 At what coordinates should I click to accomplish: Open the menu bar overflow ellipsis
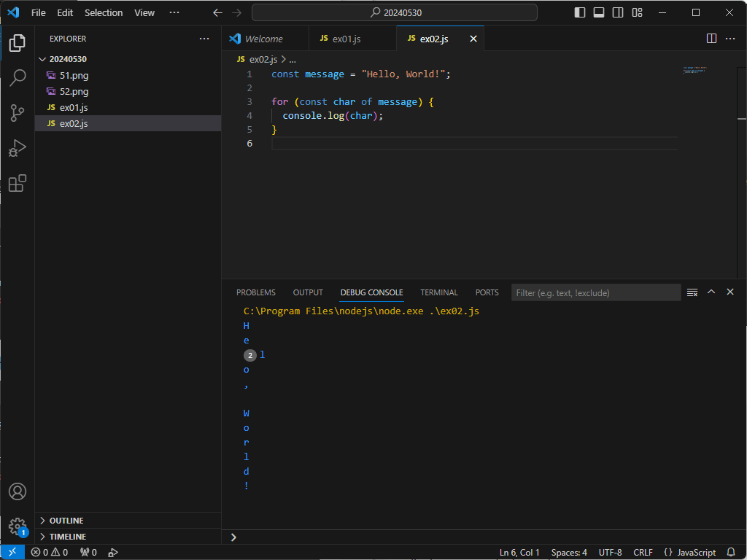pos(174,13)
